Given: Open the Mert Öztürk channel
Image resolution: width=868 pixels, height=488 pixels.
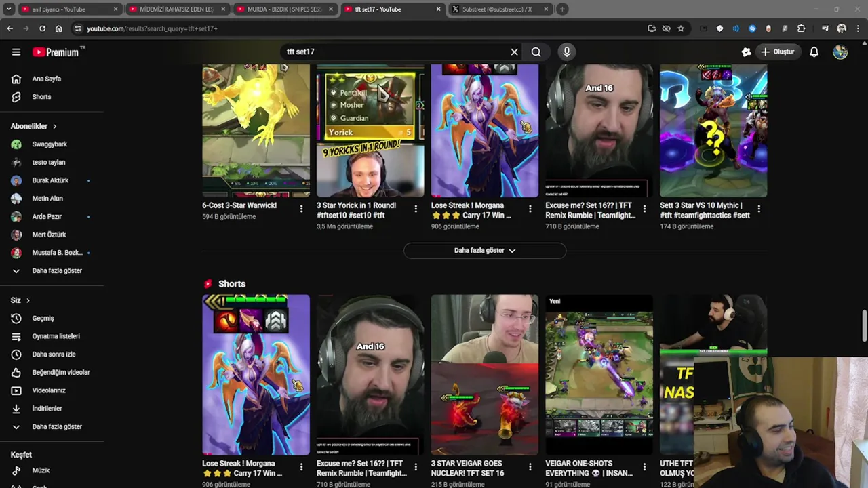Looking at the screenshot, I should (49, 235).
